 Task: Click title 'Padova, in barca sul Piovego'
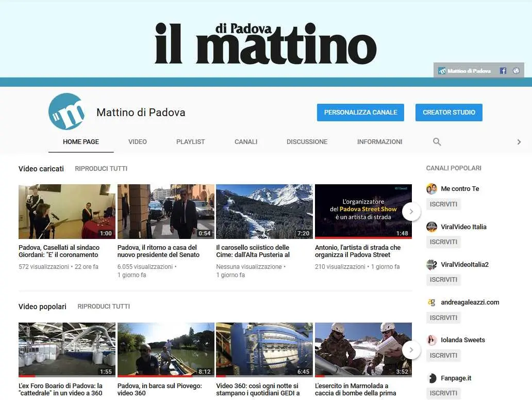159,389
